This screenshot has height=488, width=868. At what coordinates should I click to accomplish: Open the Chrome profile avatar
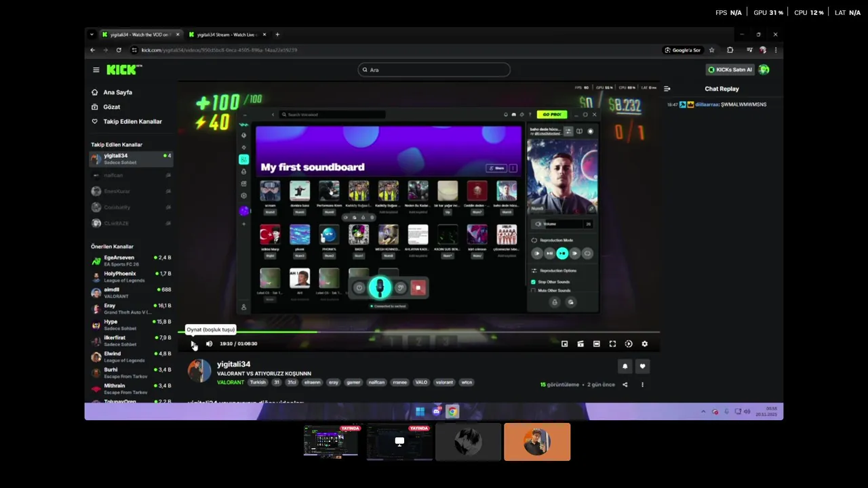763,50
